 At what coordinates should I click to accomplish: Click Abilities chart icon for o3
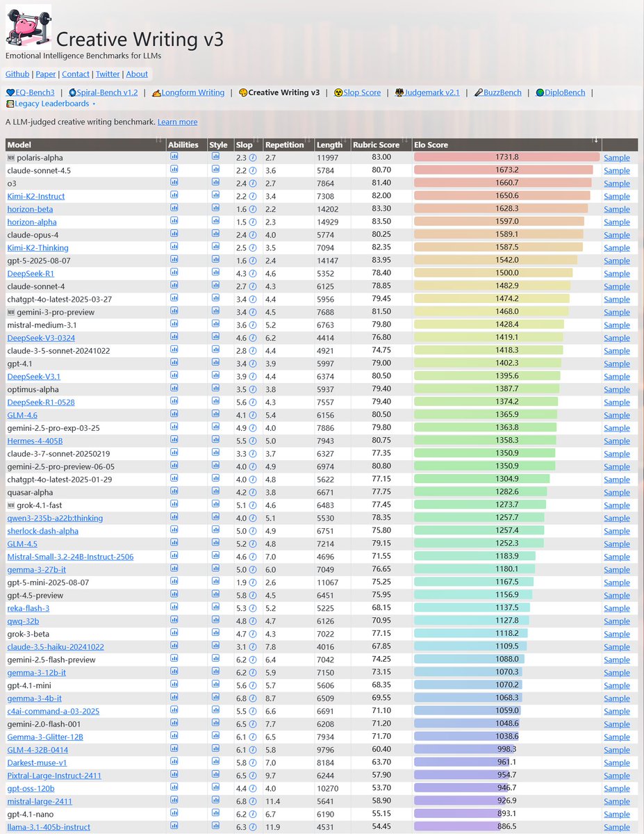click(174, 183)
